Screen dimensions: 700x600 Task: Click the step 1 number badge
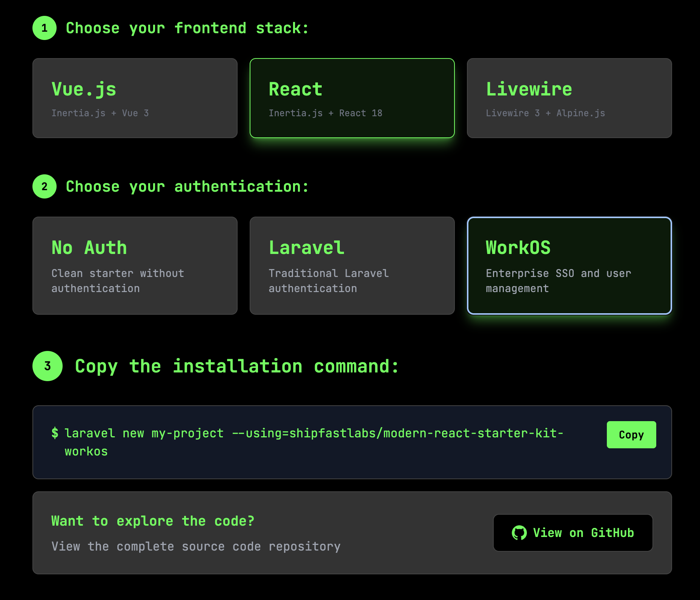coord(45,28)
